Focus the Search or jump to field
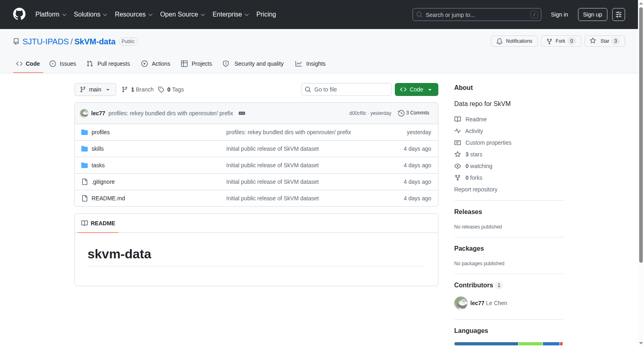This screenshot has width=644, height=347. (477, 15)
